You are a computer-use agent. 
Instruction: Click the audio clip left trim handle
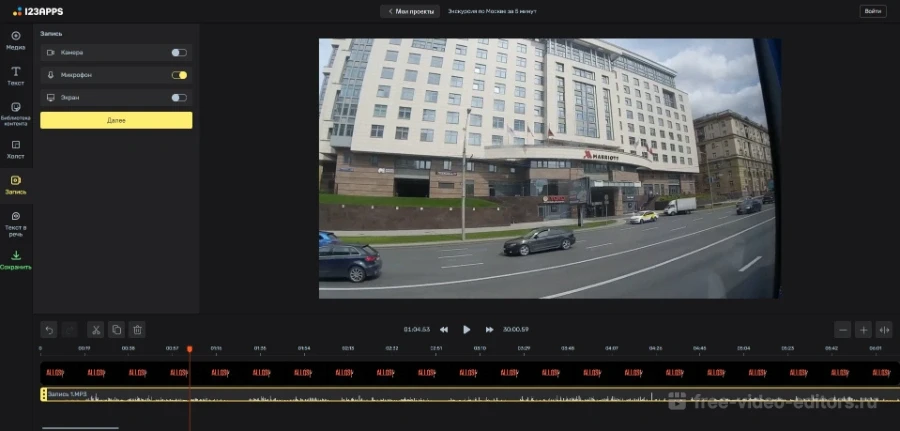(x=44, y=394)
